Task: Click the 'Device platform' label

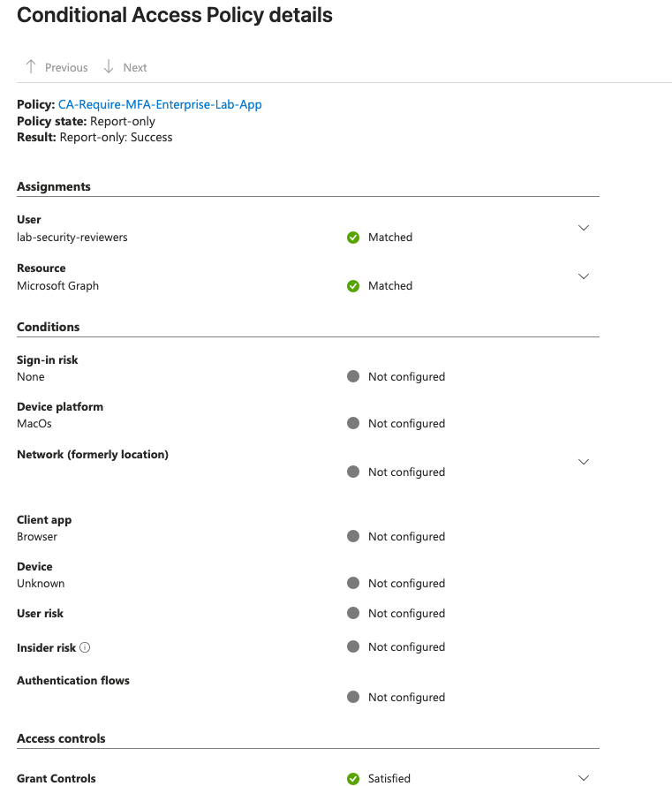Action: (60, 406)
